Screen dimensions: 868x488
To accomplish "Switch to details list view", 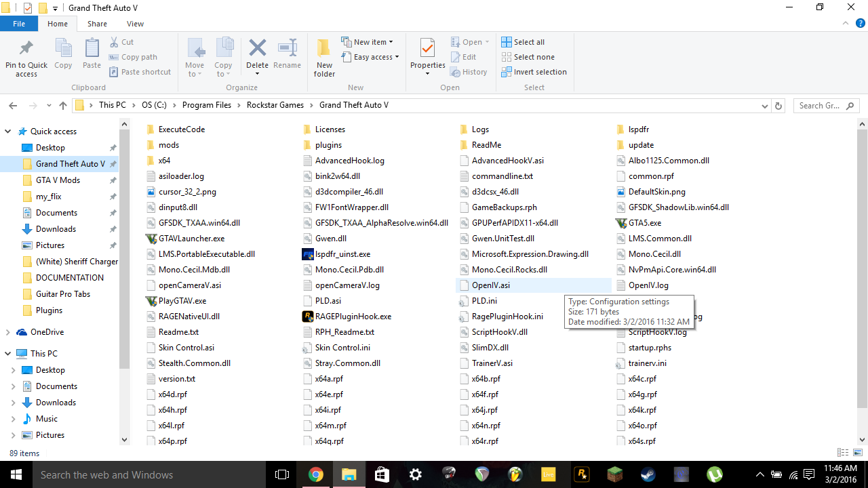I will click(x=843, y=453).
